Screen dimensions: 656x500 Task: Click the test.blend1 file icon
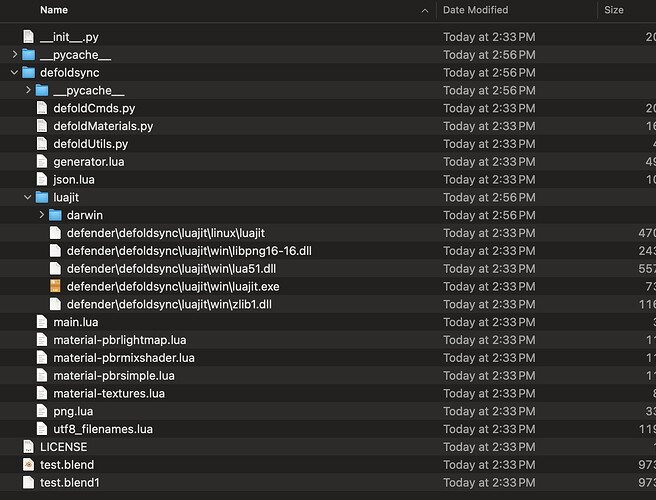[28, 483]
